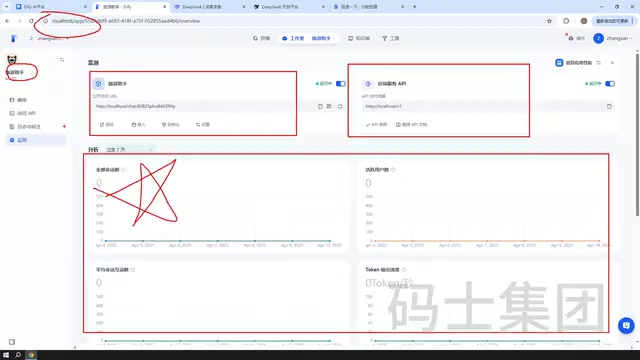Click the info icon beside 平均会话互动数
Screen dimensions: 640x360
tap(133, 270)
